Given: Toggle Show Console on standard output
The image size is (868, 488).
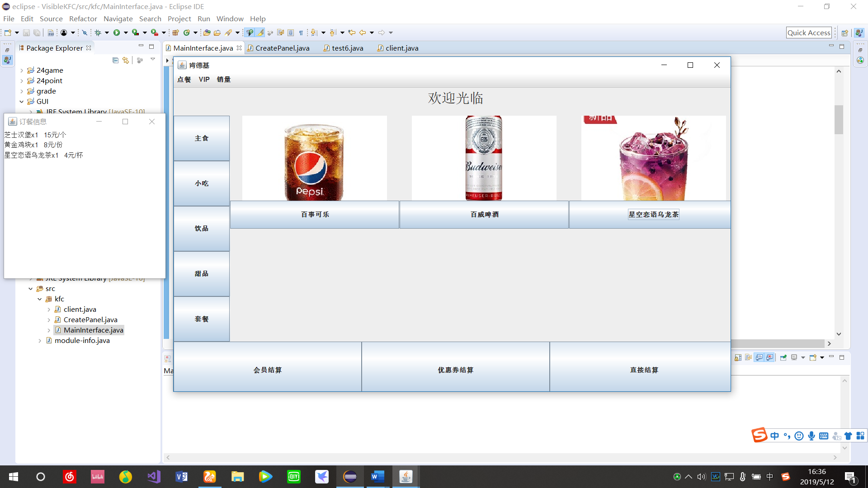Looking at the screenshot, I should tap(759, 357).
